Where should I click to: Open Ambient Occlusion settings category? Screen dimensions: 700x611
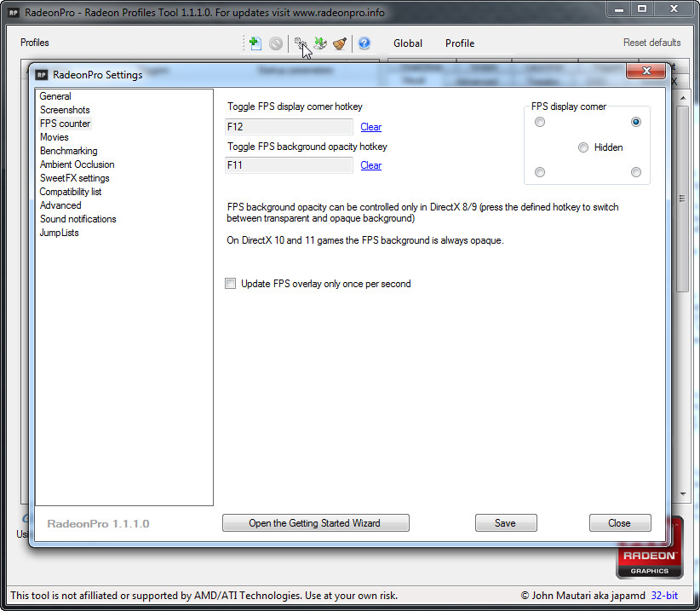click(x=77, y=164)
